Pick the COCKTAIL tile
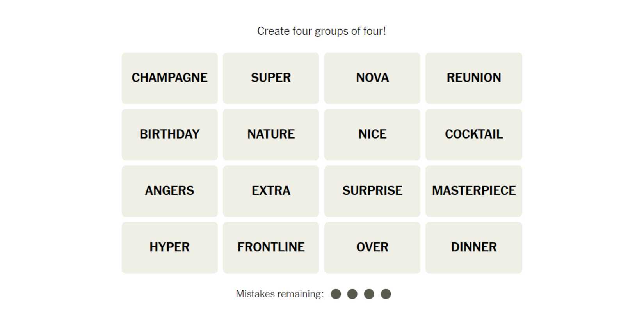644x322 pixels. [x=474, y=135]
